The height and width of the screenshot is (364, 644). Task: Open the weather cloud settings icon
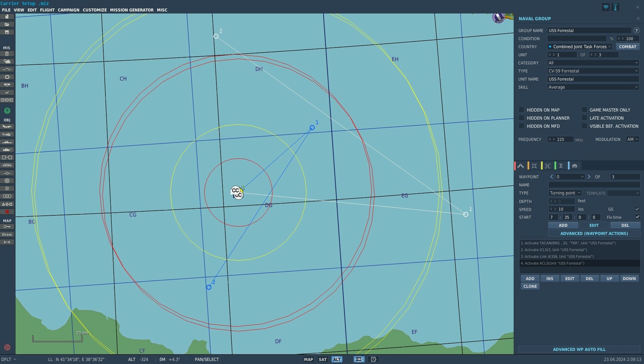(x=7, y=62)
